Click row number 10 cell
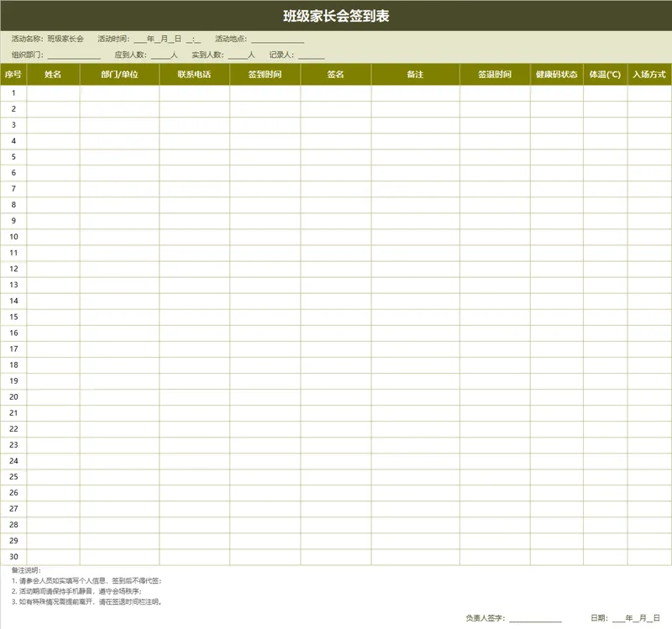Screen dimensions: 672x629 click(x=13, y=237)
